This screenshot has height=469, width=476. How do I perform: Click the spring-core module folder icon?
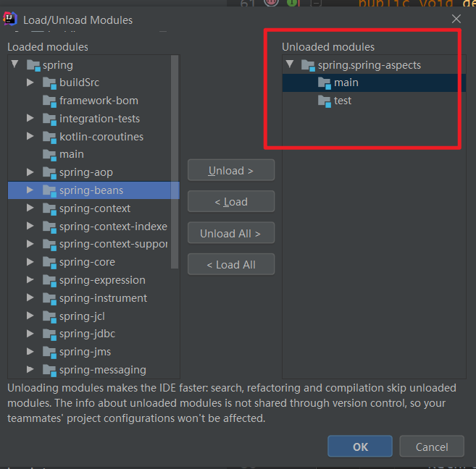(x=49, y=263)
